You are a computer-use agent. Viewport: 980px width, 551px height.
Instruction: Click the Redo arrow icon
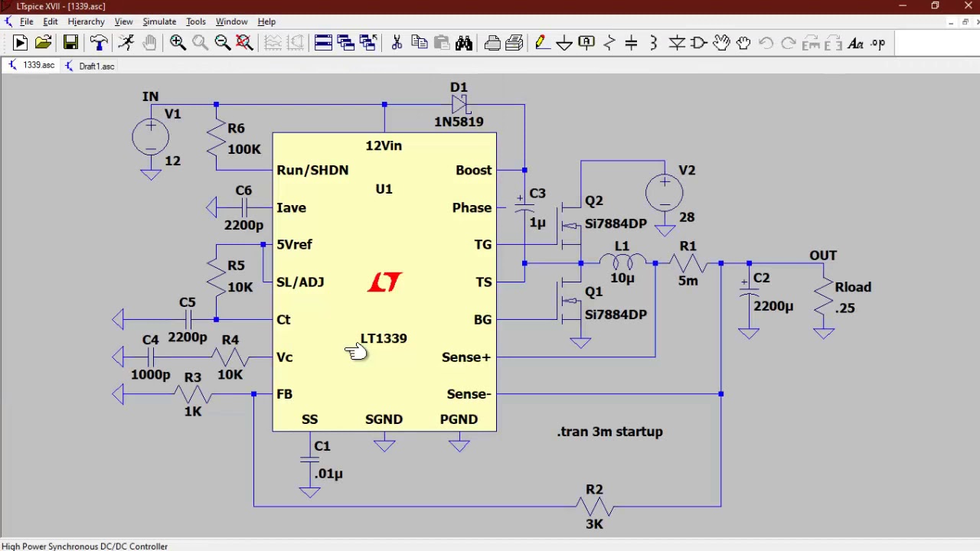(789, 44)
